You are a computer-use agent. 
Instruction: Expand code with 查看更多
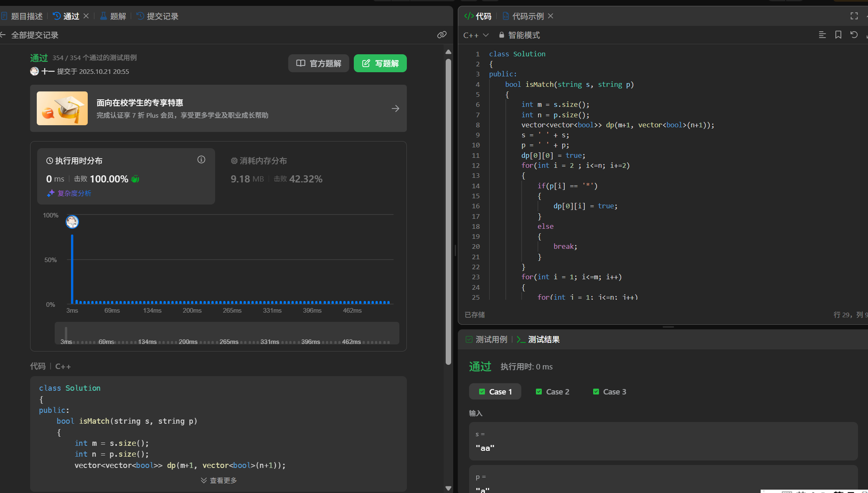click(x=218, y=480)
